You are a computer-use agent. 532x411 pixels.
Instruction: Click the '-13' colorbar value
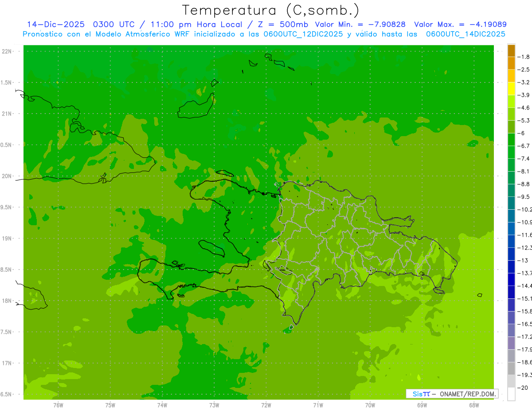522,260
